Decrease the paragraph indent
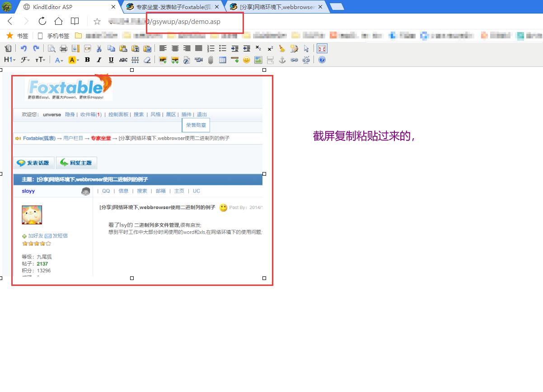Image resolution: width=543 pixels, height=392 pixels. point(246,48)
